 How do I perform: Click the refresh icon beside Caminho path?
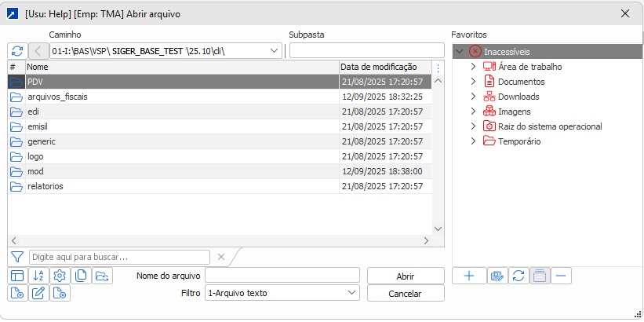[17, 50]
